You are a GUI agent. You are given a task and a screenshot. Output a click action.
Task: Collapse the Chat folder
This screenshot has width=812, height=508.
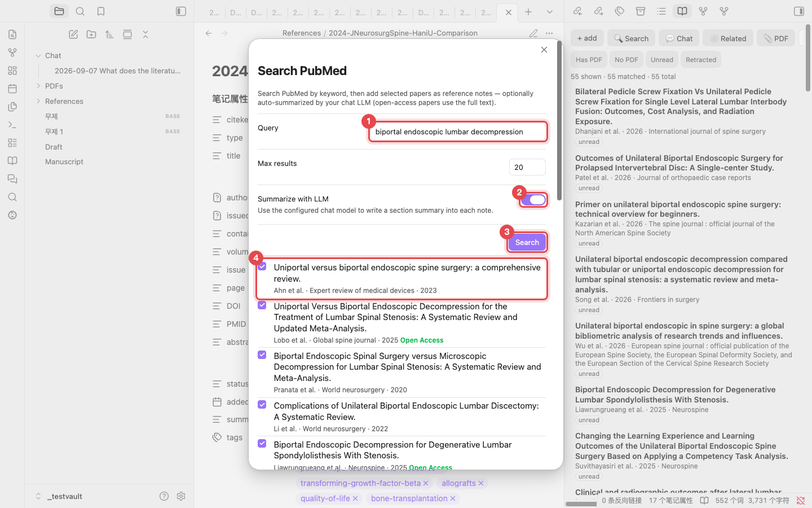pyautogui.click(x=38, y=55)
